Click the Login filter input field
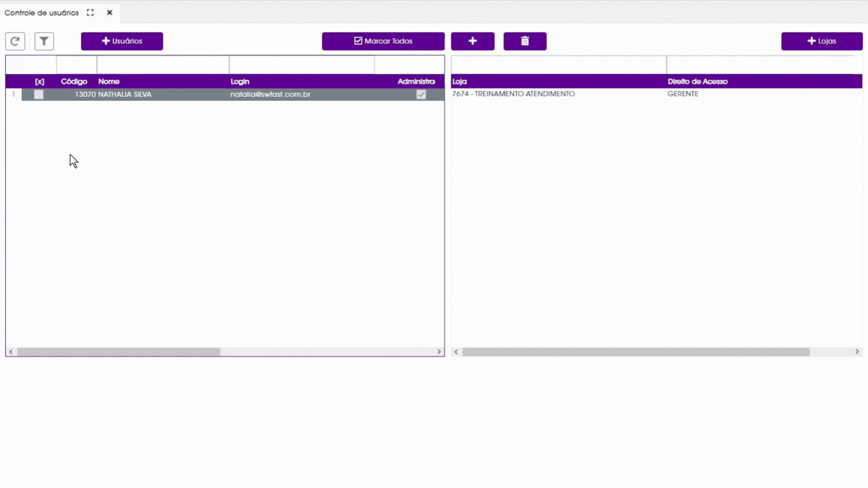Screen dimensions: 868x488 (302, 65)
